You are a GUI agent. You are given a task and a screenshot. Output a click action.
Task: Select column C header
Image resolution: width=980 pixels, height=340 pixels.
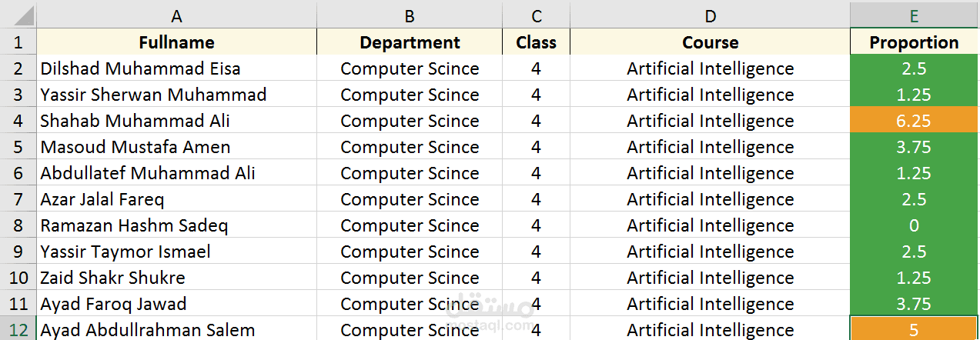coord(537,16)
